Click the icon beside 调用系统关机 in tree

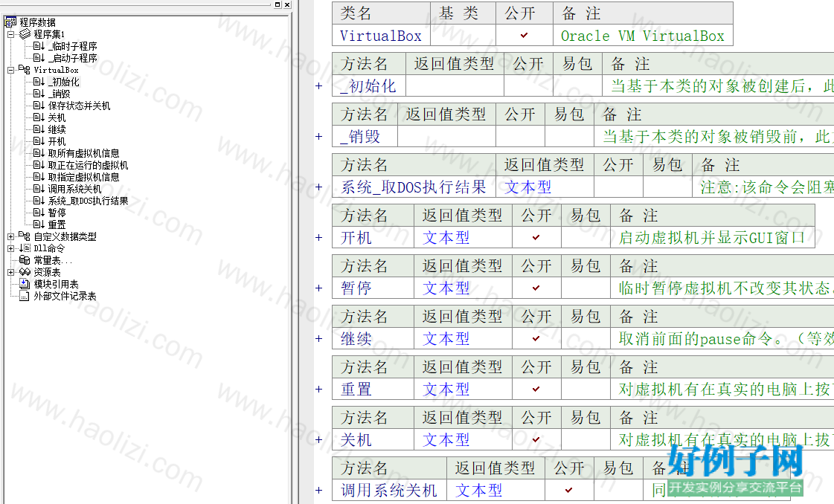click(39, 189)
